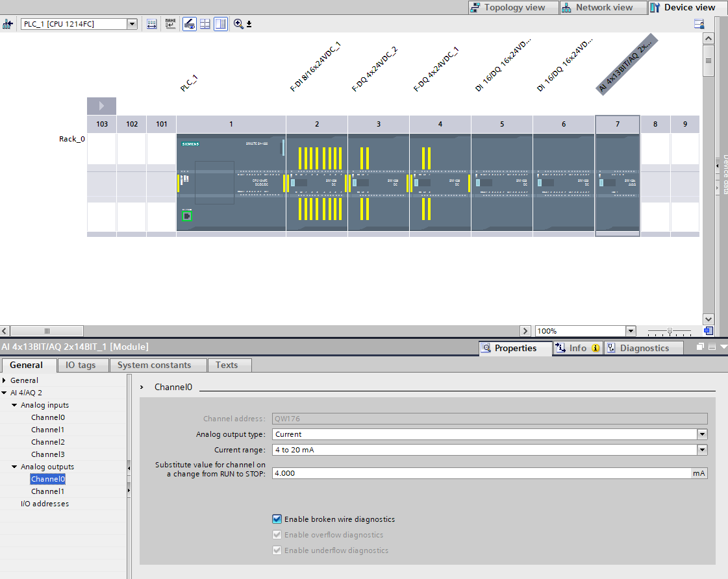
Task: Open the Analog output type dropdown
Action: tap(702, 434)
